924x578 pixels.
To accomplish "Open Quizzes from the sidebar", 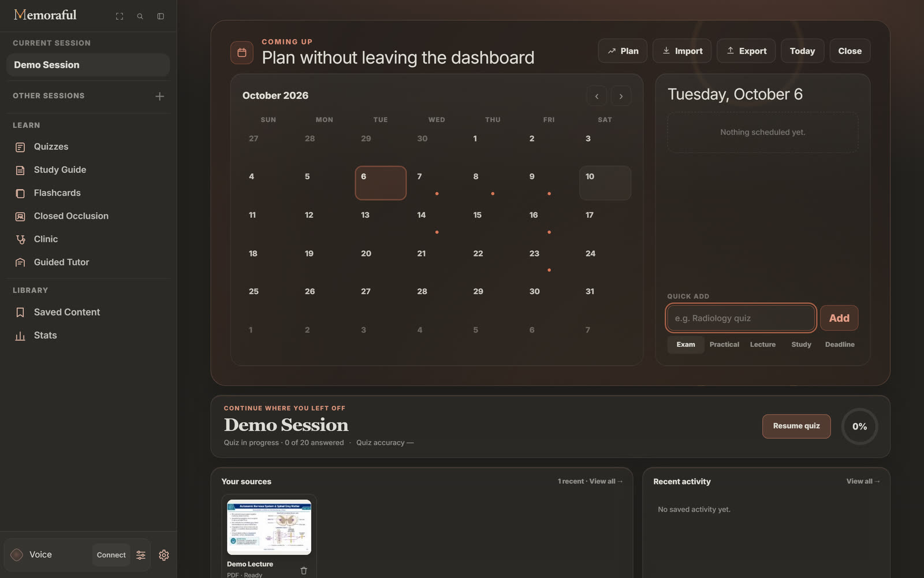I will pyautogui.click(x=88, y=147).
